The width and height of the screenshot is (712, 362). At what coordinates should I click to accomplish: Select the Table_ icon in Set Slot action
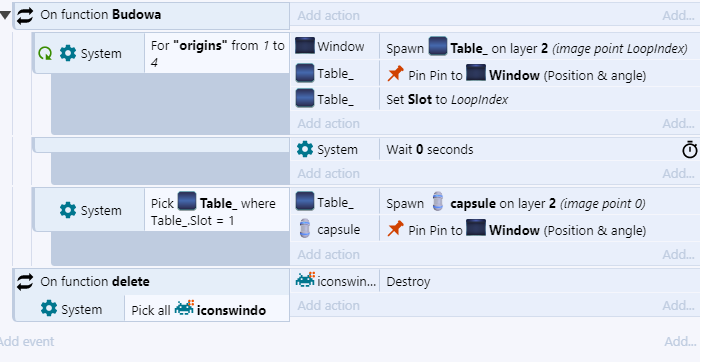[x=305, y=99]
